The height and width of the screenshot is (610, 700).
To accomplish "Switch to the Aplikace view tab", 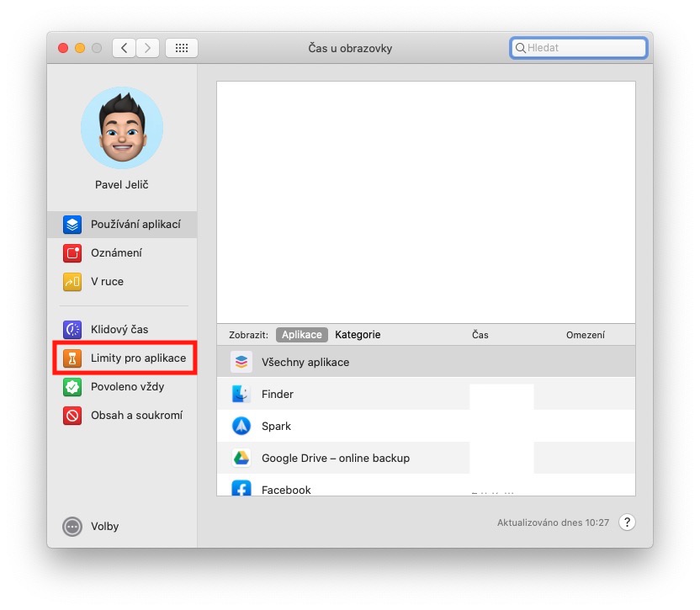I will tap(302, 335).
